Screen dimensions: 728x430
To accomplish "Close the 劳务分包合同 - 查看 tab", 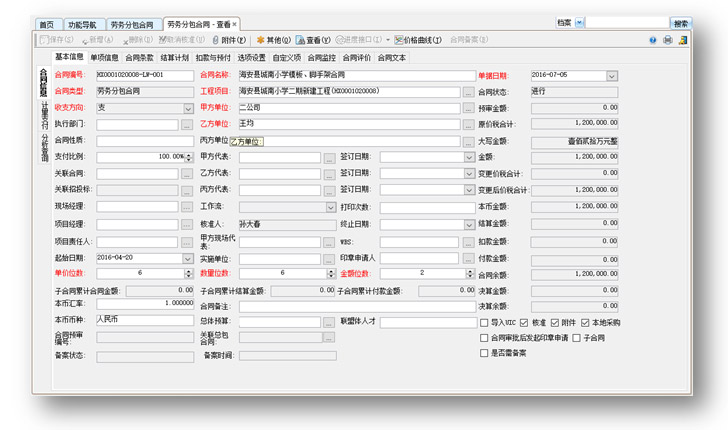I will [234, 24].
